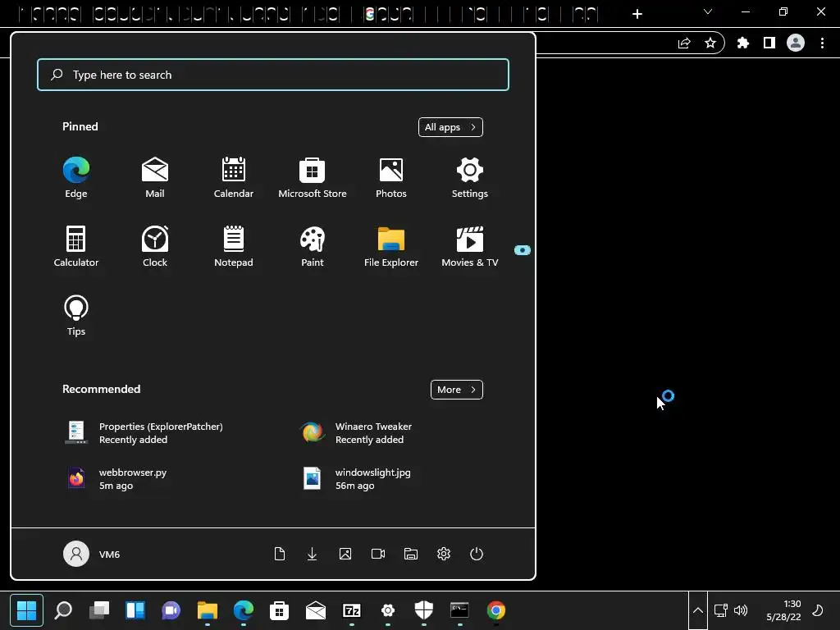
Task: Launch Microsoft Store from Pinned
Action: tap(313, 178)
